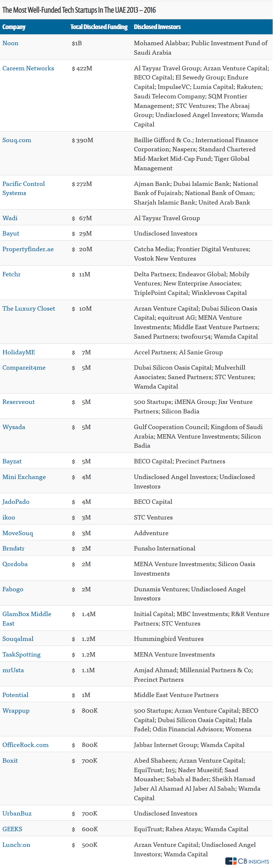This screenshot has width=273, height=868.
Task: Open the Propertyfinder.ae link
Action: coord(28,249)
